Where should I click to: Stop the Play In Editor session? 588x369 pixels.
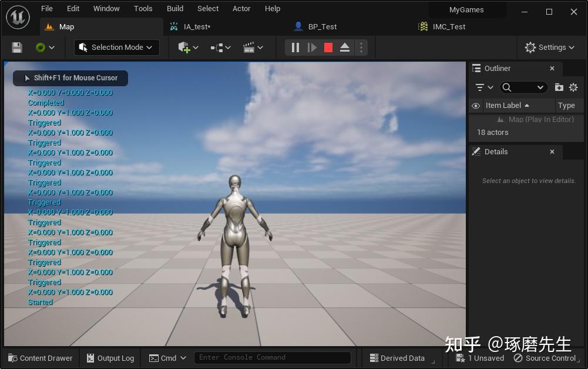pyautogui.click(x=328, y=48)
